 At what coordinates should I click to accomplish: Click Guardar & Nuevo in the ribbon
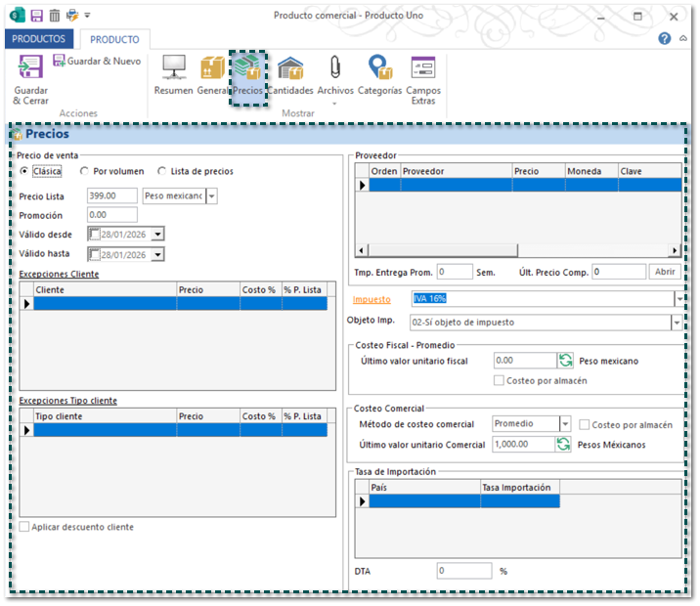point(97,61)
